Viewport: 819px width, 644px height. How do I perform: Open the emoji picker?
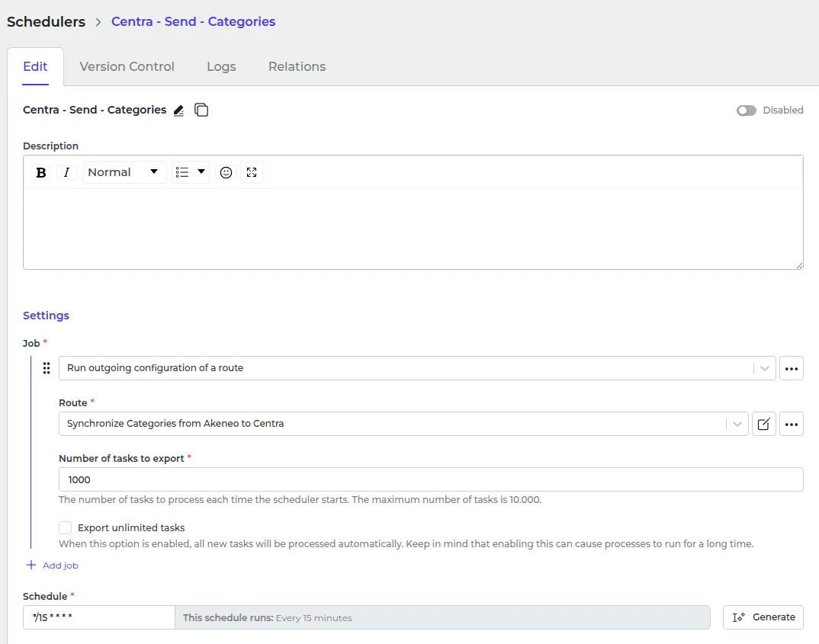[226, 172]
